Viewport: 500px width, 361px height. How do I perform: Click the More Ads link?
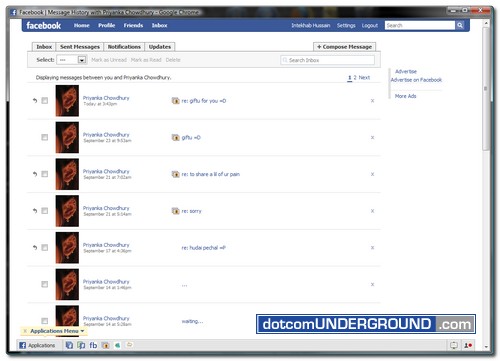pyautogui.click(x=405, y=96)
